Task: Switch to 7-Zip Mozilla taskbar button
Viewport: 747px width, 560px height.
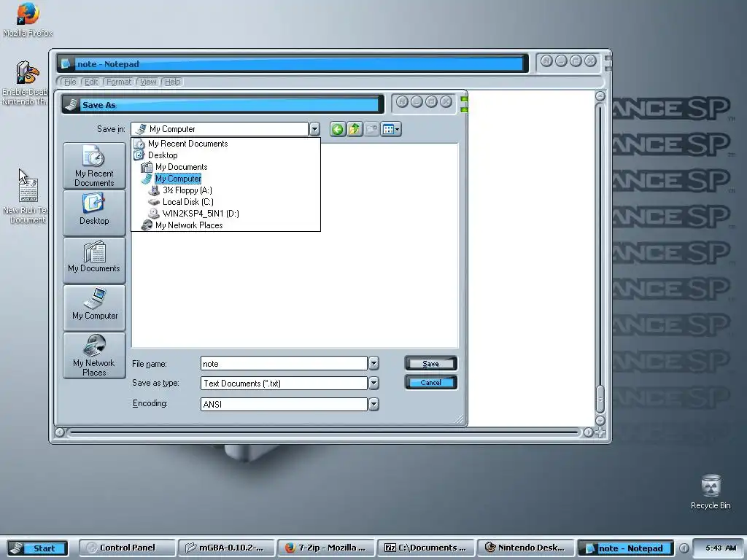Action: (x=326, y=548)
